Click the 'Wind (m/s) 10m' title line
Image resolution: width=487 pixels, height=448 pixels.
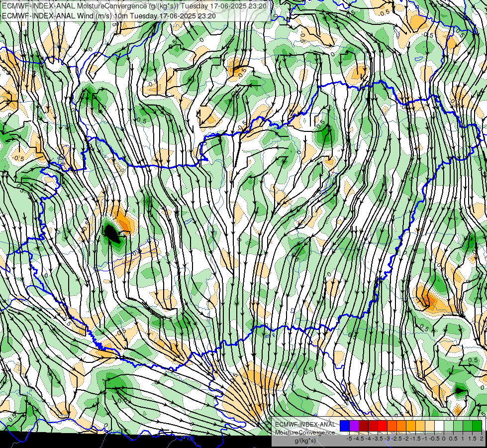point(109,15)
